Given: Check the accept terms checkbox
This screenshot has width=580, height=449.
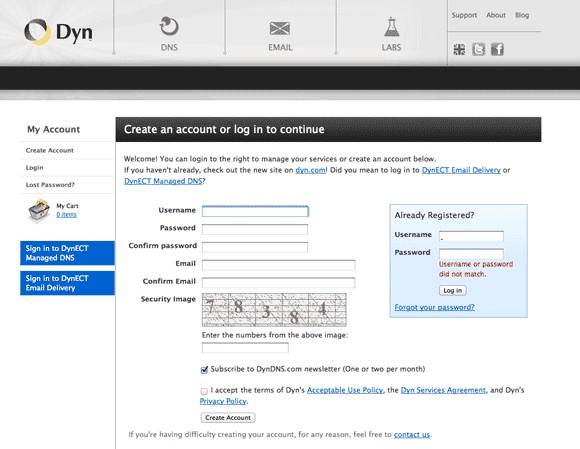Looking at the screenshot, I should coord(204,391).
